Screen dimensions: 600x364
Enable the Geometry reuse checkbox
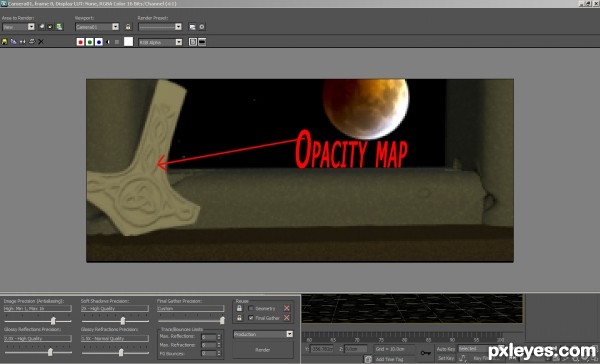coord(251,308)
